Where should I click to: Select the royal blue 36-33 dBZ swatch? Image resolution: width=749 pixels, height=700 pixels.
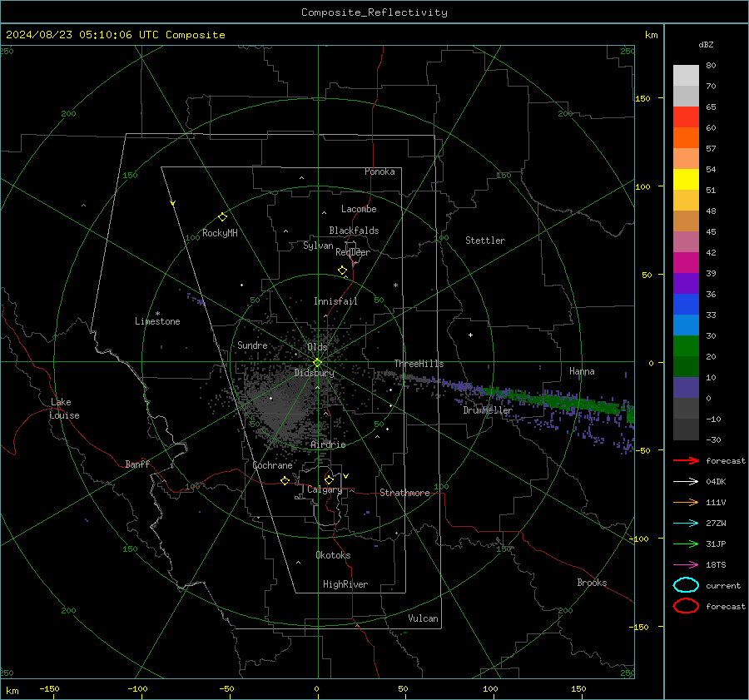(686, 305)
